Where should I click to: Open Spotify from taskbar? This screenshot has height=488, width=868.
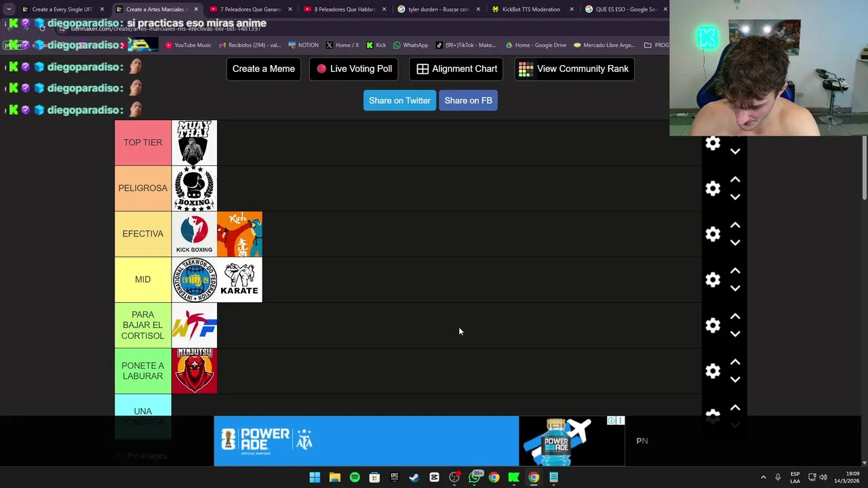(x=355, y=477)
